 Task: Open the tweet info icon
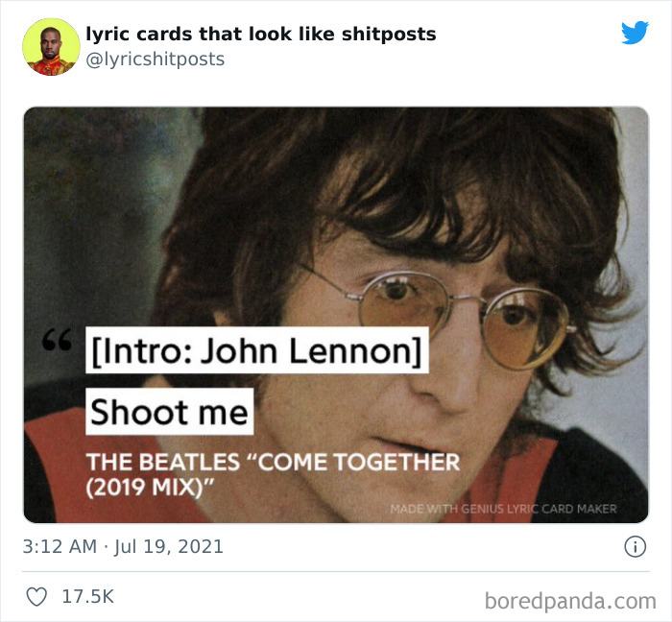[x=635, y=546]
